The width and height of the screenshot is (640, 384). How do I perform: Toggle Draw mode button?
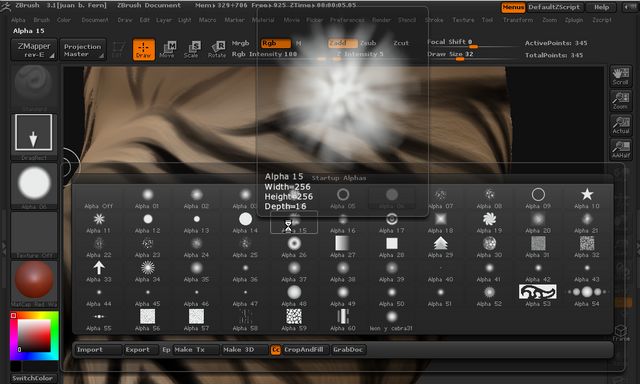(x=144, y=50)
